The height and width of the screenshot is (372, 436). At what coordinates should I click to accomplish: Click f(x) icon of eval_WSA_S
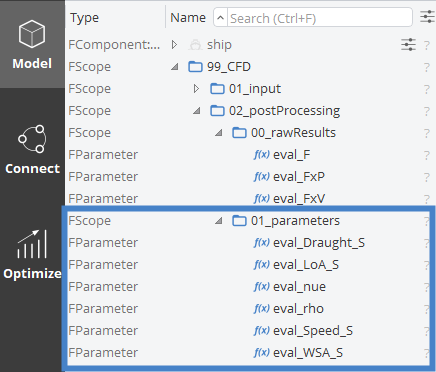pos(262,353)
